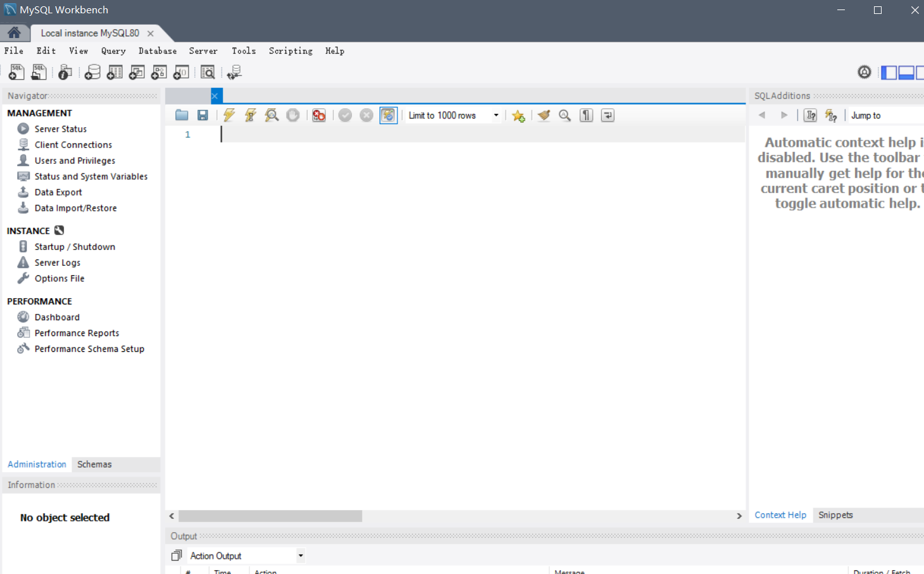Open Data Import/Restore
The width and height of the screenshot is (924, 574).
click(75, 208)
